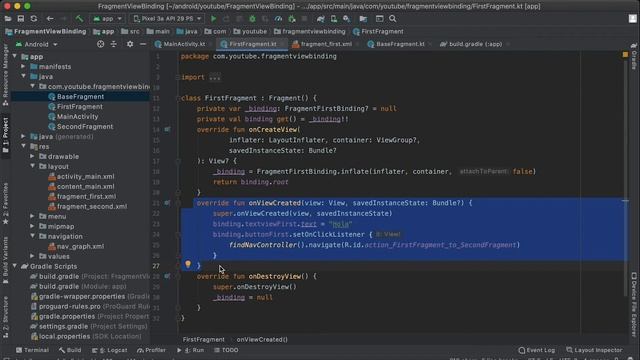Open the SDK Manager icon

tap(347, 19)
